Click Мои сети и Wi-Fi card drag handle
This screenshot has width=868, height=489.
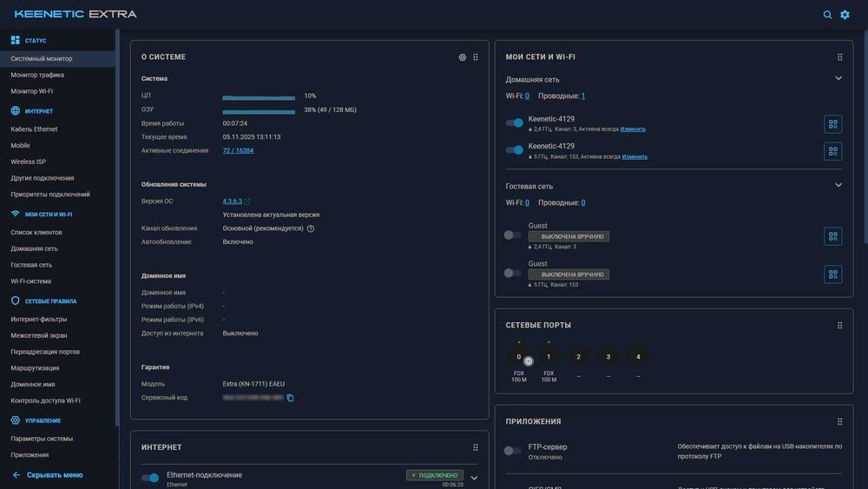click(839, 57)
